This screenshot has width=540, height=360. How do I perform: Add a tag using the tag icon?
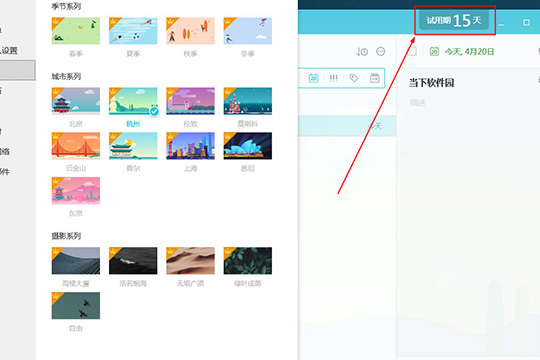click(x=354, y=78)
